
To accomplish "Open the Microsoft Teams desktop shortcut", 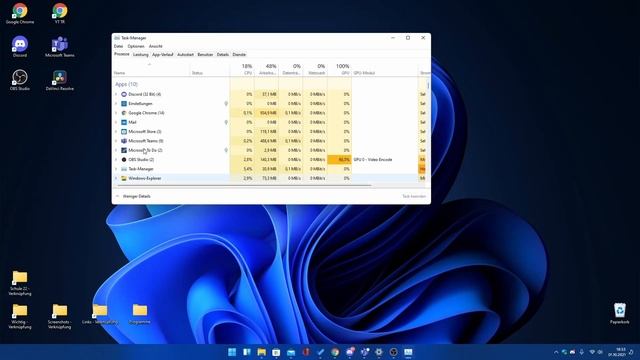I will (60, 46).
